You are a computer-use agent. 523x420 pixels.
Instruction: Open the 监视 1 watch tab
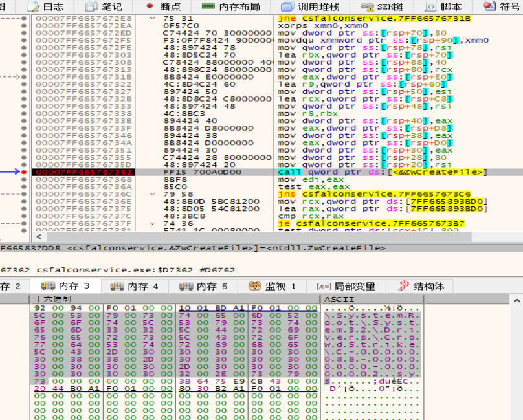click(273, 286)
